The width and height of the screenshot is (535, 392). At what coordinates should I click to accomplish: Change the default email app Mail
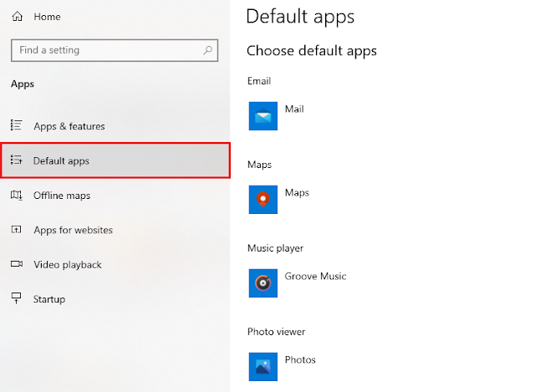tap(294, 109)
